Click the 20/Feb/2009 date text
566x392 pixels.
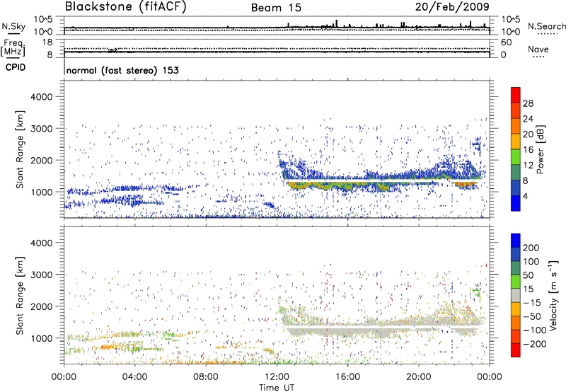[452, 7]
